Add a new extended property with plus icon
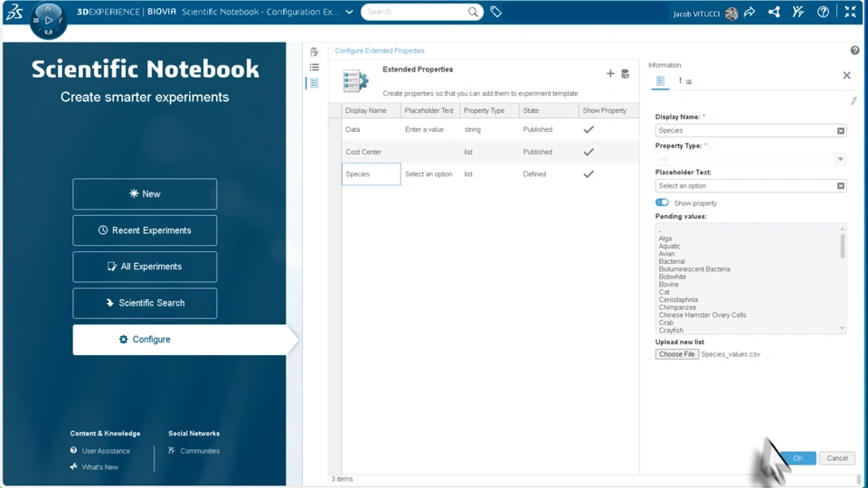 (x=610, y=73)
